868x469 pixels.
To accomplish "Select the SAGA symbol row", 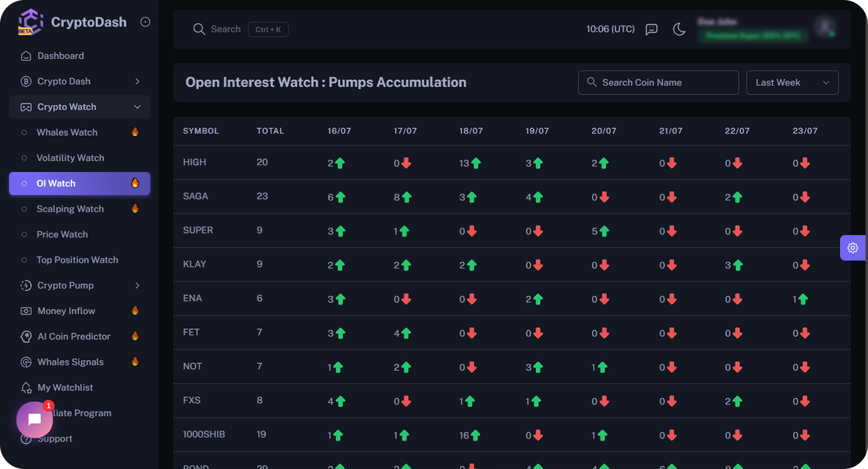I will 512,197.
